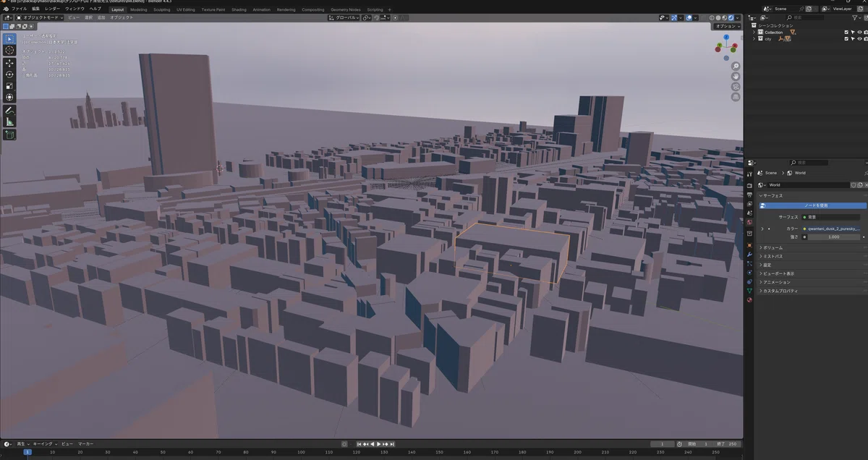
Task: Toggle the city collection exclude checkbox
Action: click(x=846, y=39)
